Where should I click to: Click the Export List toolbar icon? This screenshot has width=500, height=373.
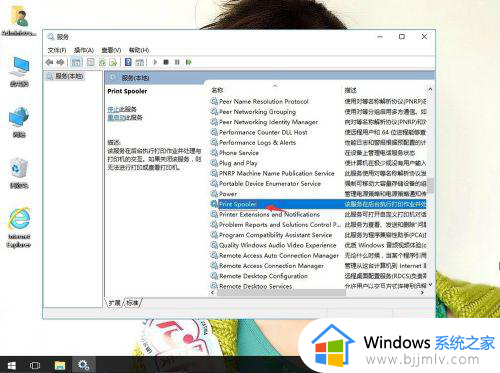coord(113,62)
